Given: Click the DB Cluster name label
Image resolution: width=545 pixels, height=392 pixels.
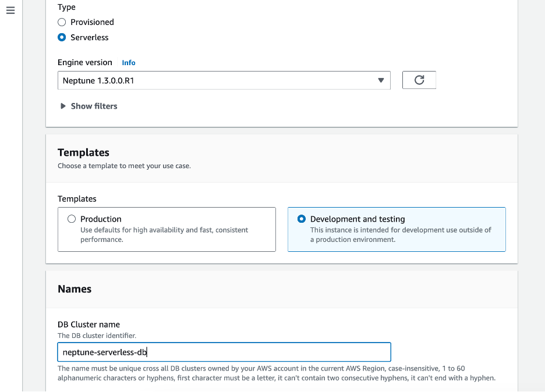Looking at the screenshot, I should pyautogui.click(x=89, y=325).
